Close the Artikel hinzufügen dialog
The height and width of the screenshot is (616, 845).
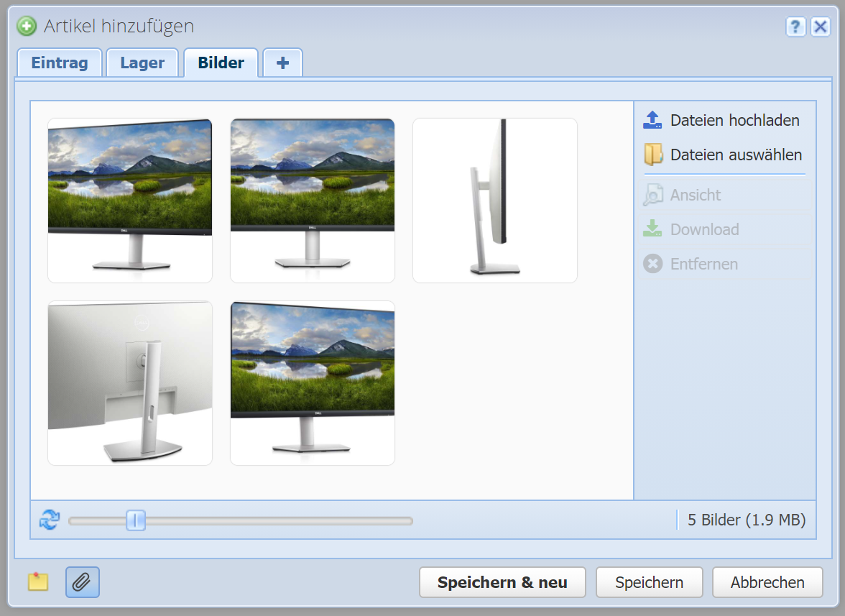[820, 27]
